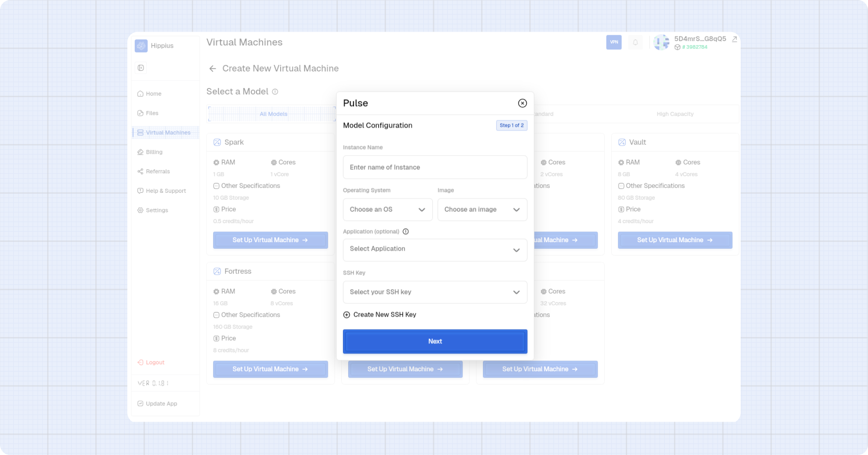Open the Settings section
Image resolution: width=868 pixels, height=455 pixels.
157,210
